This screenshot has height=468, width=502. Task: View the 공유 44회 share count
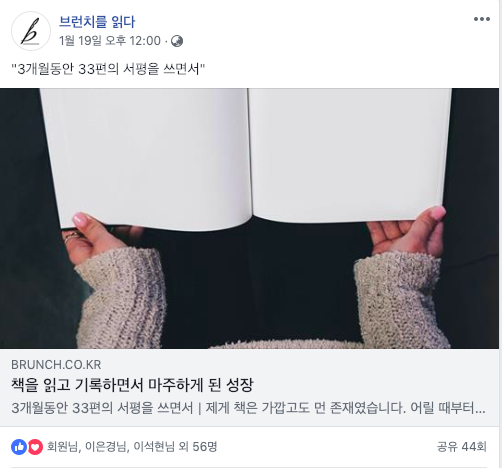(462, 447)
